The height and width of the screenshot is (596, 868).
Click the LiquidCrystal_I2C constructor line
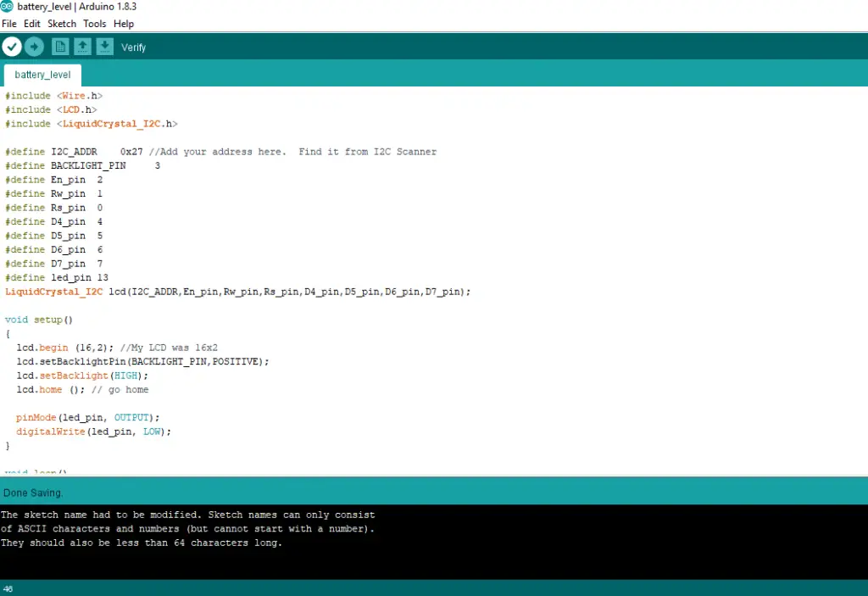click(x=237, y=291)
